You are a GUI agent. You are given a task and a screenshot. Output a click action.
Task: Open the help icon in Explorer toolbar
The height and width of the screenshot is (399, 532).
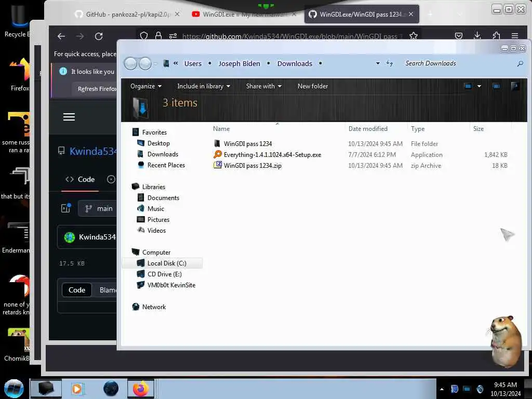pyautogui.click(x=515, y=86)
